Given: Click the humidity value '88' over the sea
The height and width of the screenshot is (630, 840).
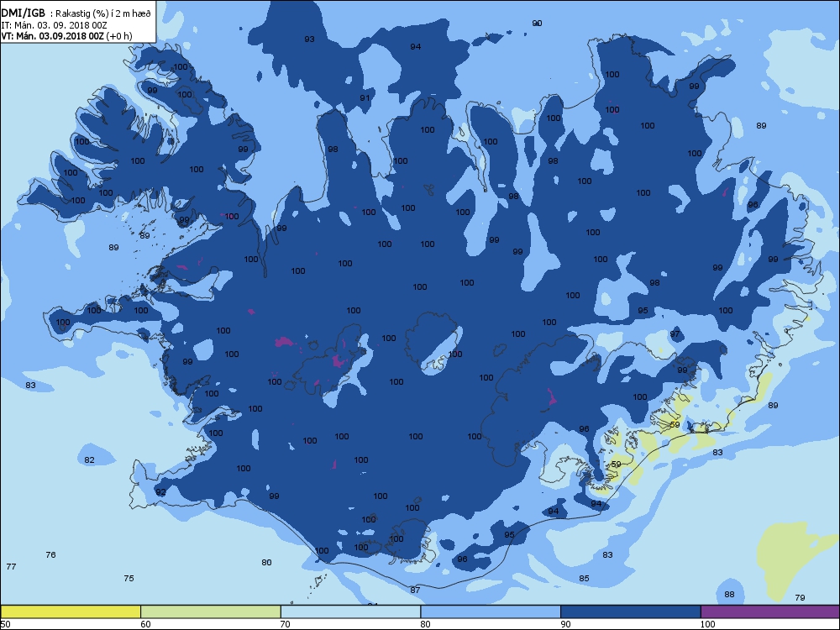Looking at the screenshot, I should [x=729, y=594].
